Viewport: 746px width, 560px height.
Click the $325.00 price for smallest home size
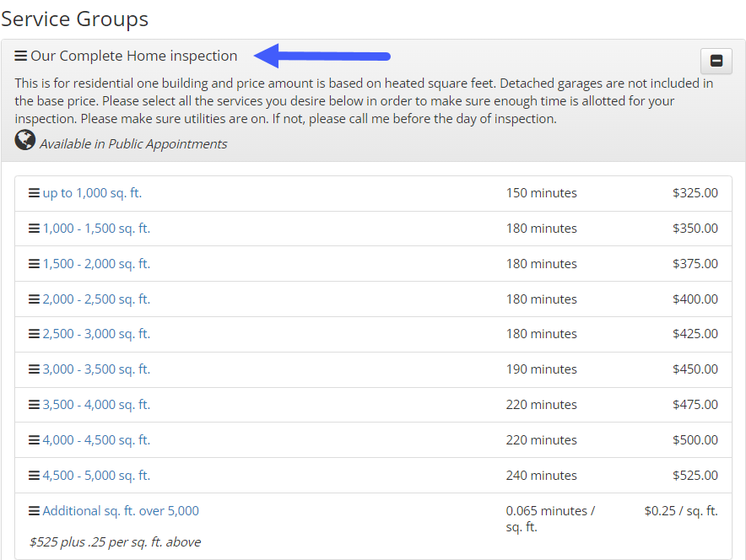click(695, 192)
